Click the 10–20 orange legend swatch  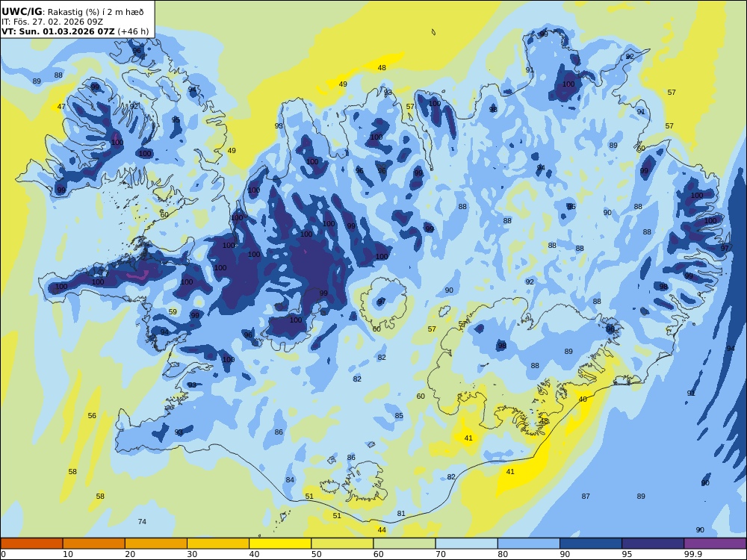[x=94, y=544]
